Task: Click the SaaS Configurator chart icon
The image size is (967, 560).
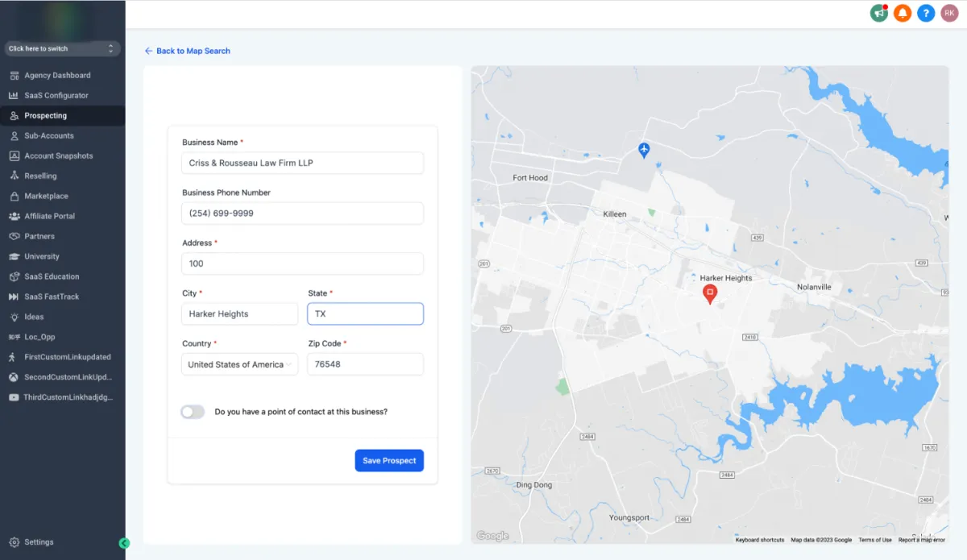Action: coord(15,95)
